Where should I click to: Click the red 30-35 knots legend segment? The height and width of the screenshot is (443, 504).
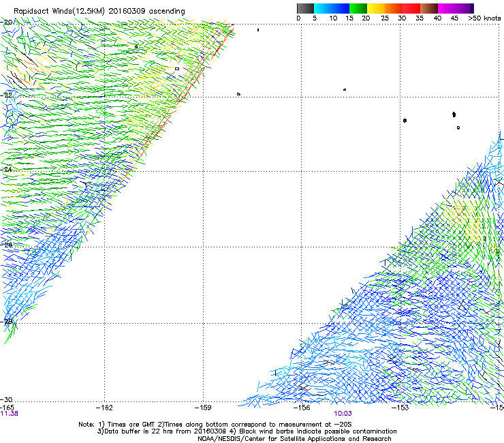pyautogui.click(x=411, y=8)
